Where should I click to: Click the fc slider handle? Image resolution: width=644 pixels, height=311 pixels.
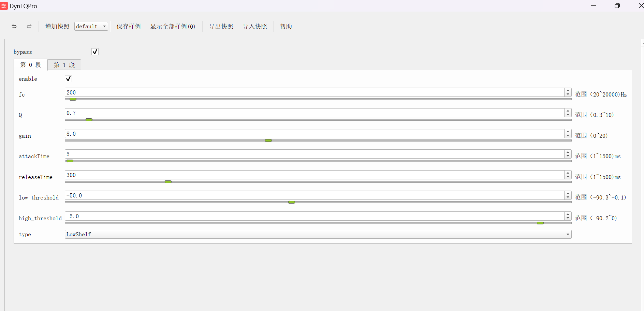pos(73,99)
